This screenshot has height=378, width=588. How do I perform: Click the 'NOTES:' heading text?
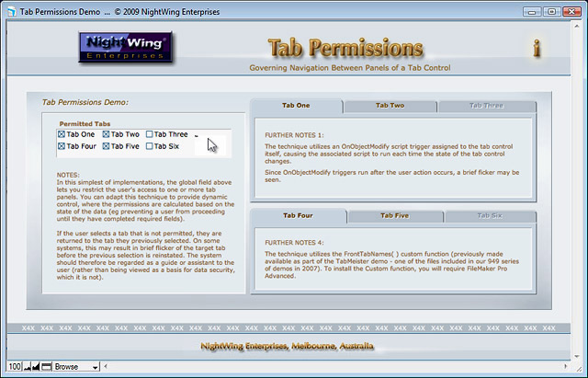(68, 175)
